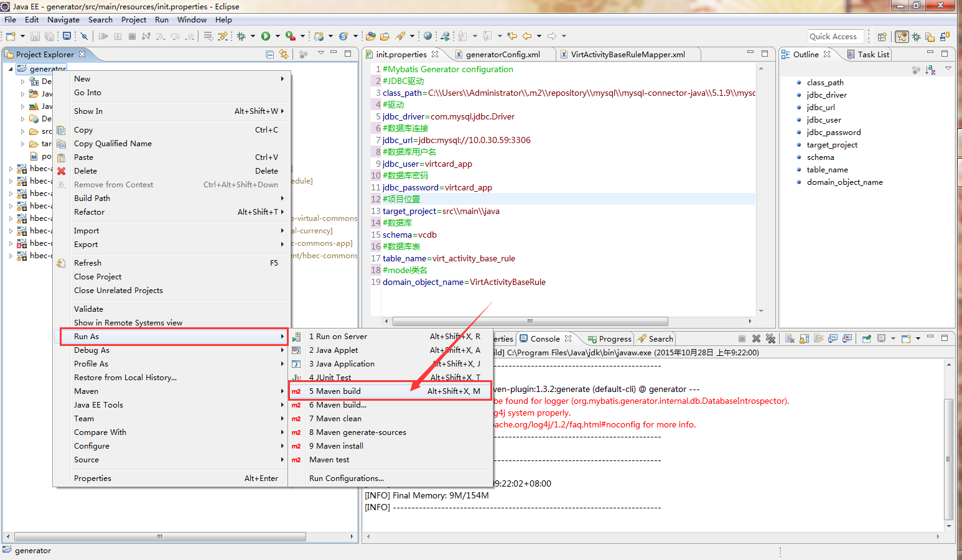Click Restore from Local History...
Viewport: 962px width, 560px height.
pos(172,378)
